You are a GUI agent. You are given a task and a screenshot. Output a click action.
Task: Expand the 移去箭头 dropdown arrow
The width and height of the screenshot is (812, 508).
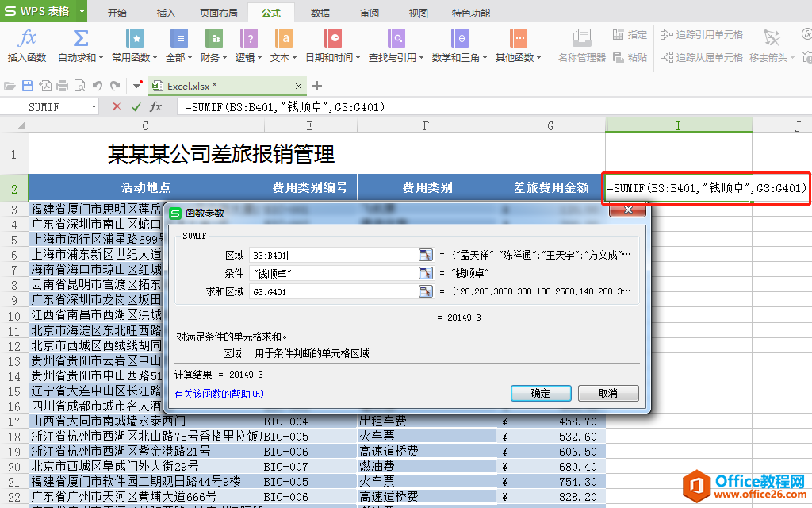tap(792, 57)
